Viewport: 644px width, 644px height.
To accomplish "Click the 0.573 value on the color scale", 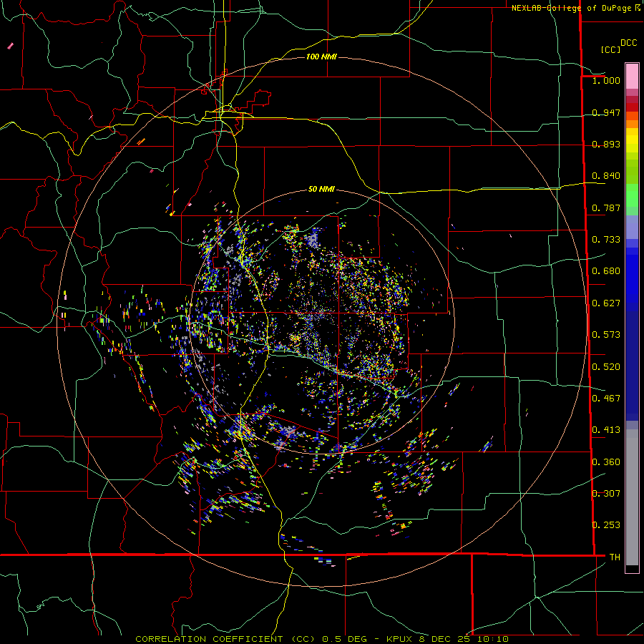I will 606,335.
